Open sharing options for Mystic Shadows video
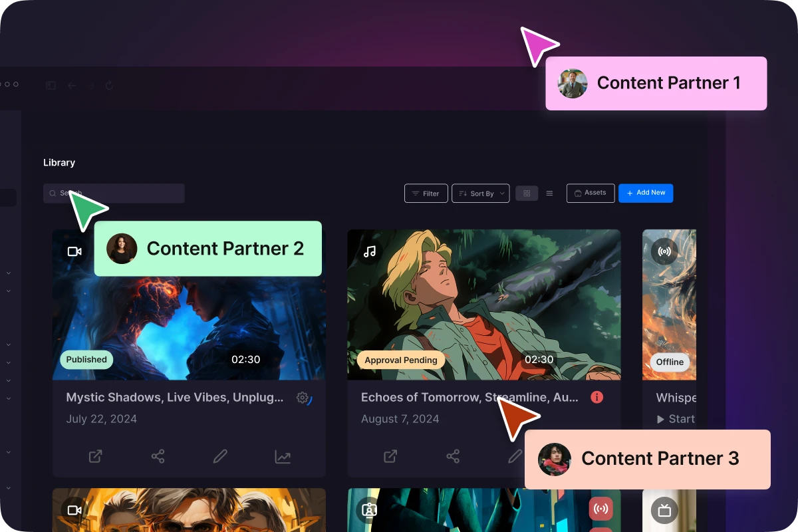798x532 pixels. point(158,456)
